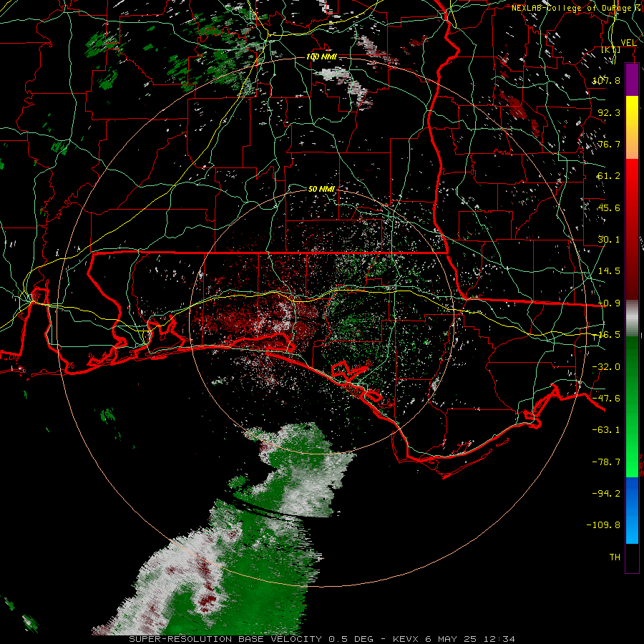Click the 30.1 value on velocity scale
The height and width of the screenshot is (644, 644).
[609, 240]
